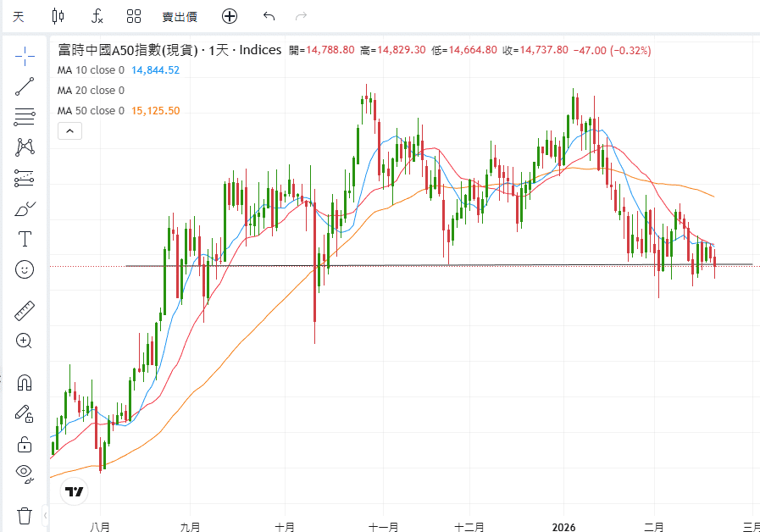This screenshot has width=760, height=532.
Task: Click the trash icon to remove drawings
Action: 24,514
